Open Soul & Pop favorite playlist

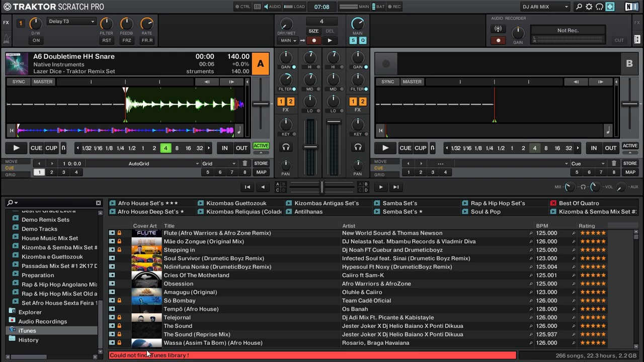click(480, 212)
